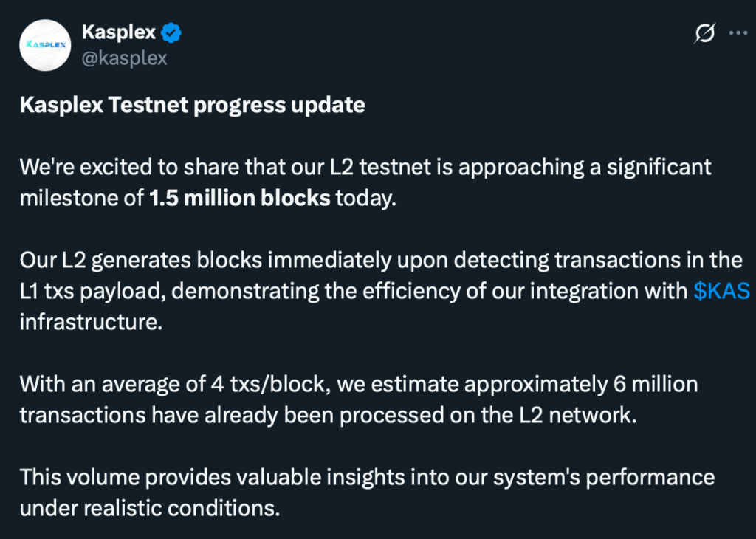756x539 pixels.
Task: Click the Kasplex logo inside avatar
Action: click(x=45, y=45)
